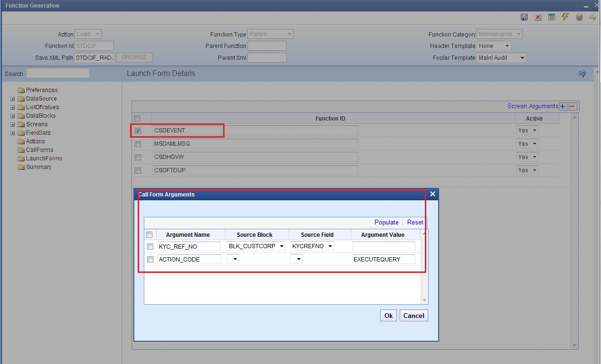
Task: Expand the DataBlocks tree node
Action: pos(13,116)
